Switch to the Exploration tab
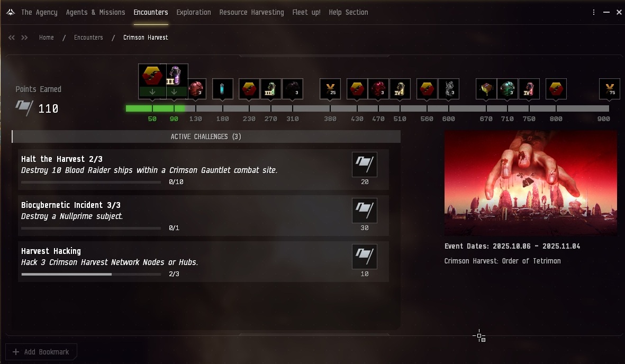 (x=193, y=12)
